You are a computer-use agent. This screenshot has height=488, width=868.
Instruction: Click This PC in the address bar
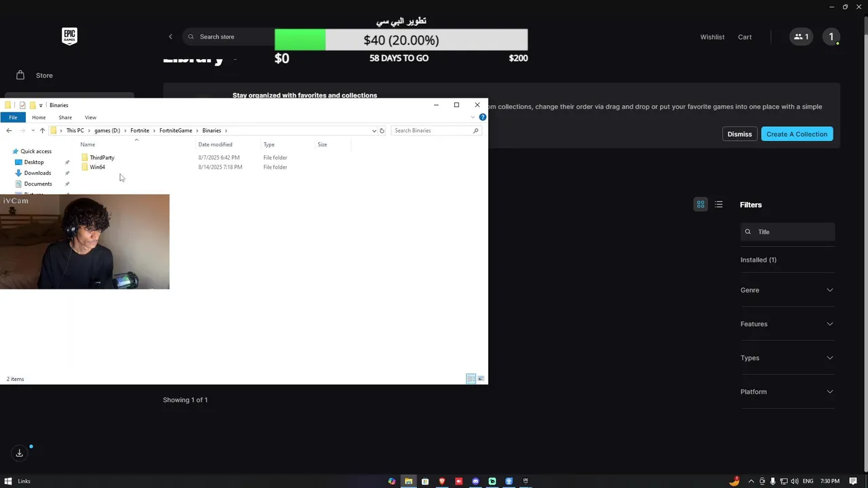(75, 130)
